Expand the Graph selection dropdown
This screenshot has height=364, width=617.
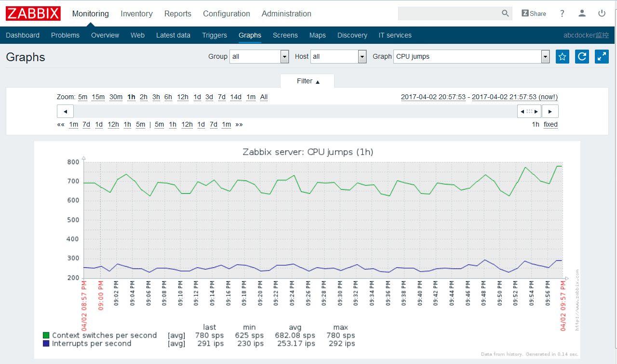[471, 57]
